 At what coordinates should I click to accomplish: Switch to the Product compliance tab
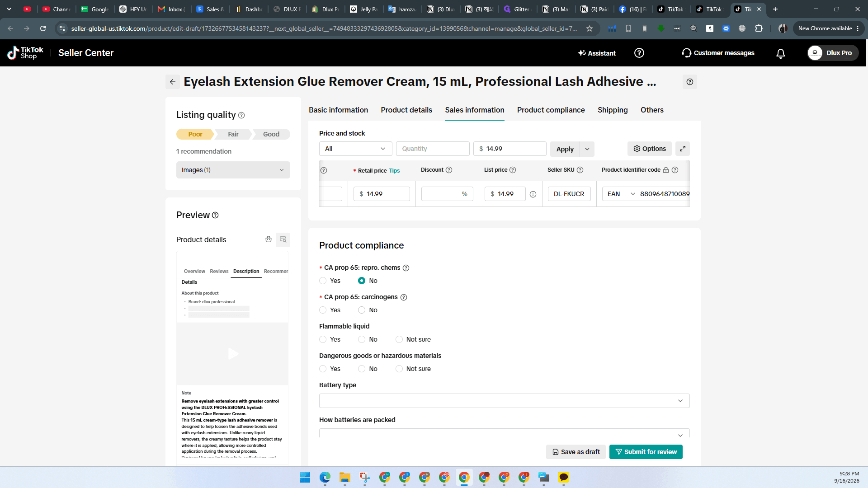point(551,110)
